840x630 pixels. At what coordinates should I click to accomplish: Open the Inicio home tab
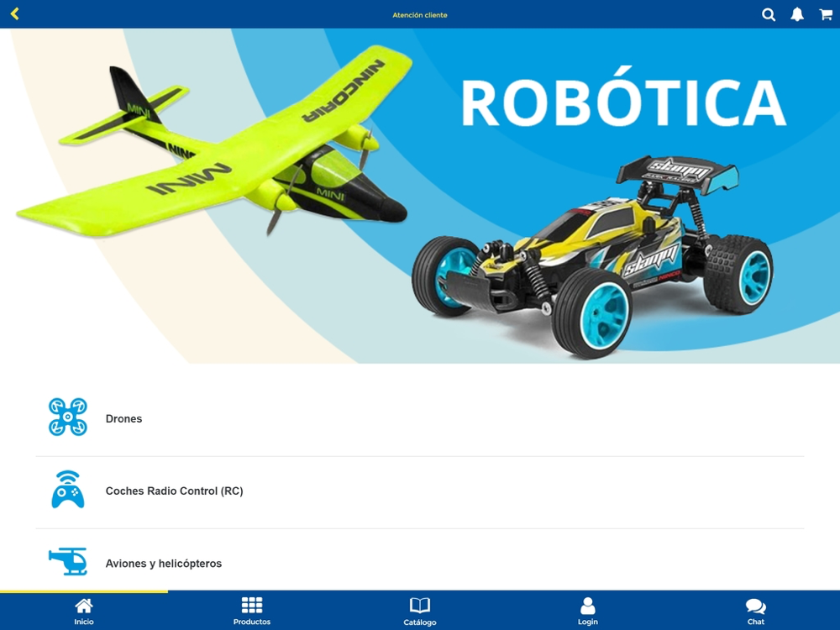[x=83, y=612]
